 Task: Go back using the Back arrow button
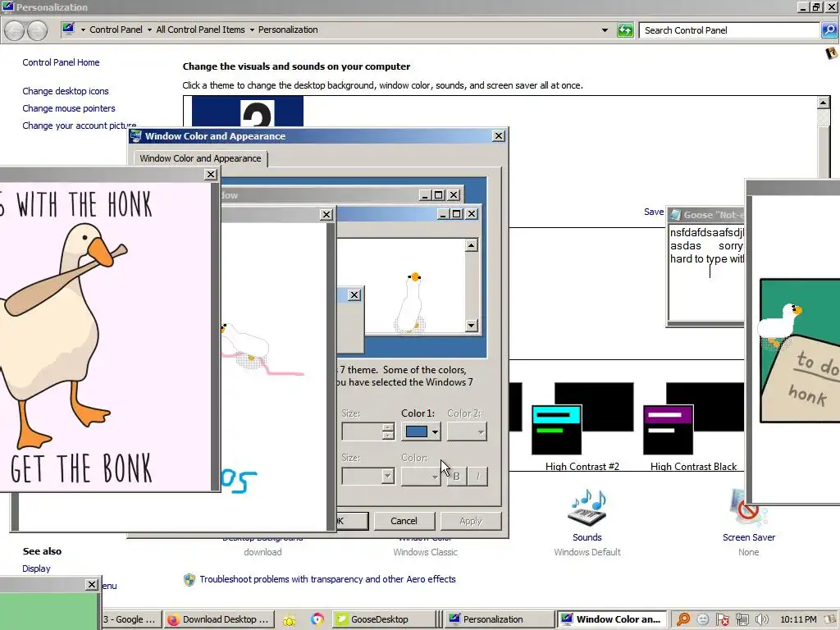[x=15, y=30]
